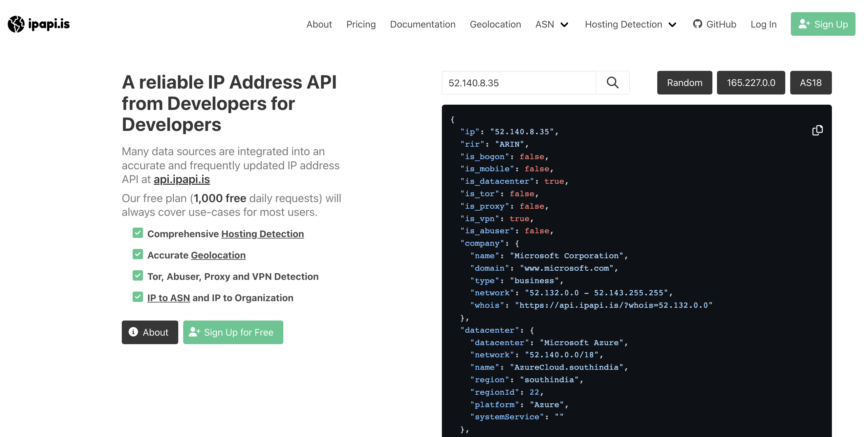Click the whois URL value

(613, 305)
